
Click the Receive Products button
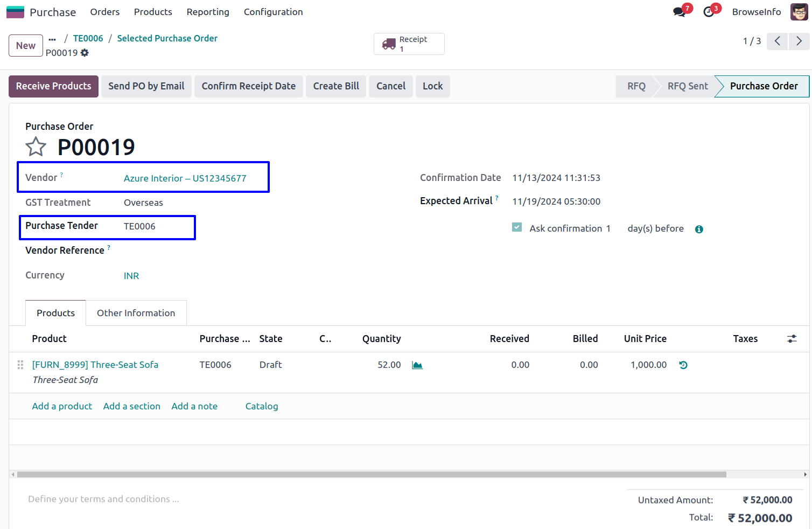point(53,86)
